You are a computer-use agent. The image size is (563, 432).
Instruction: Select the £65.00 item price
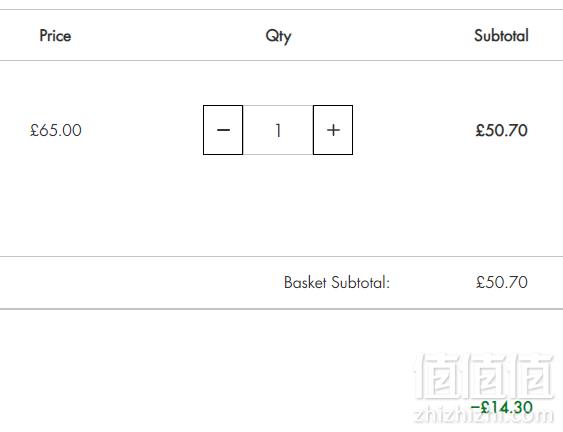56,130
